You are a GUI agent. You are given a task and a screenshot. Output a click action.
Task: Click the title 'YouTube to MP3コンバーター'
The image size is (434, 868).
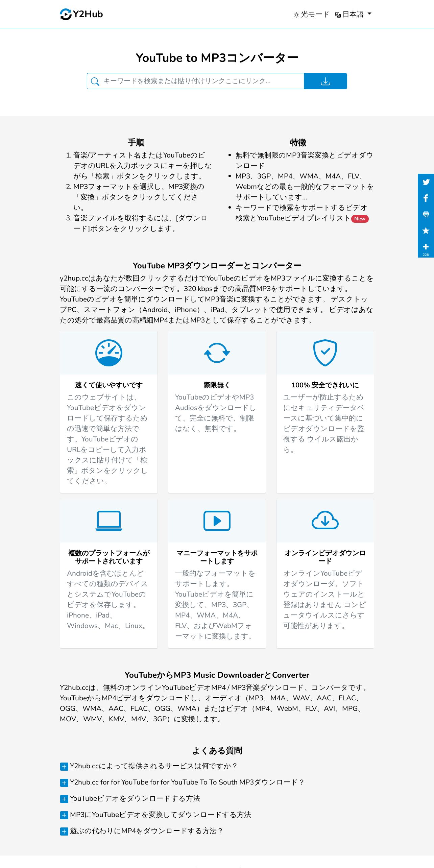click(217, 58)
